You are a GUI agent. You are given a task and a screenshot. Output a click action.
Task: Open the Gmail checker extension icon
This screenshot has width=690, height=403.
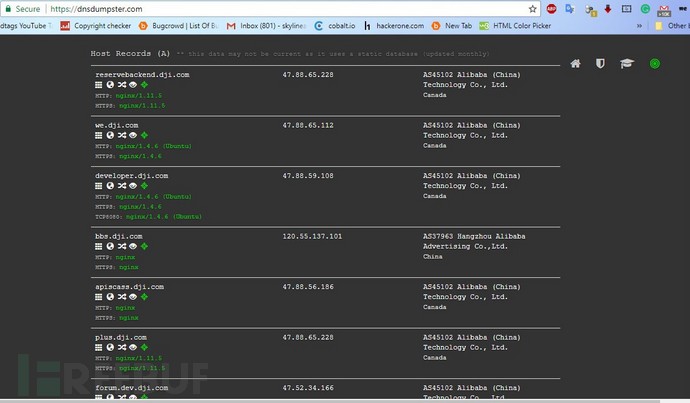click(x=664, y=10)
